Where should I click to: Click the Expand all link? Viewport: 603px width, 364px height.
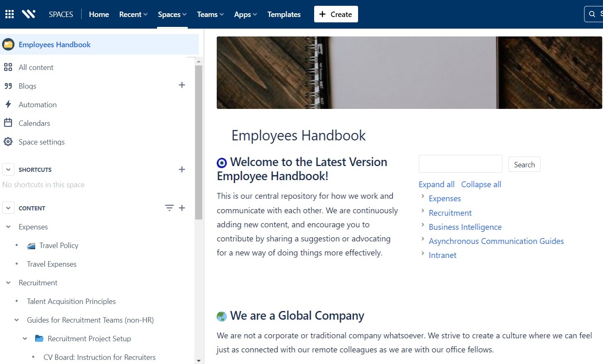pos(436,184)
